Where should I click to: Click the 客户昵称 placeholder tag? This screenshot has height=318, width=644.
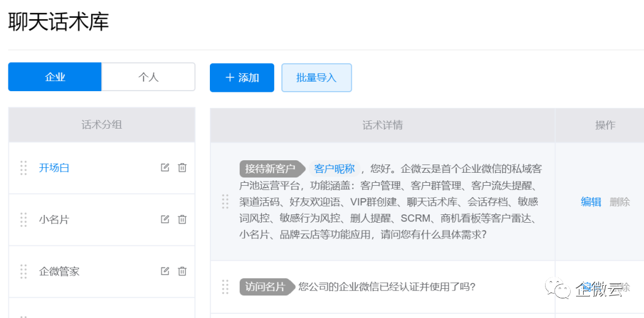point(335,169)
